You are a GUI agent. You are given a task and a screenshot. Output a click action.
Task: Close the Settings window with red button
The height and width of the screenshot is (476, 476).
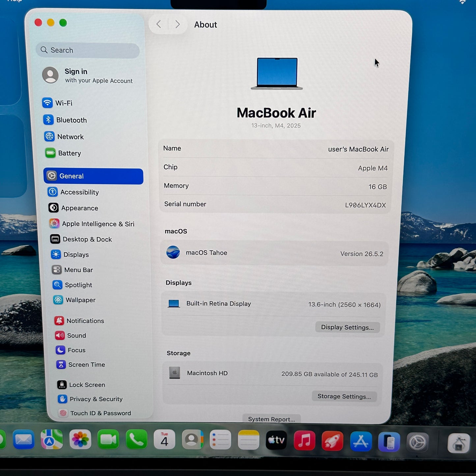point(38,22)
